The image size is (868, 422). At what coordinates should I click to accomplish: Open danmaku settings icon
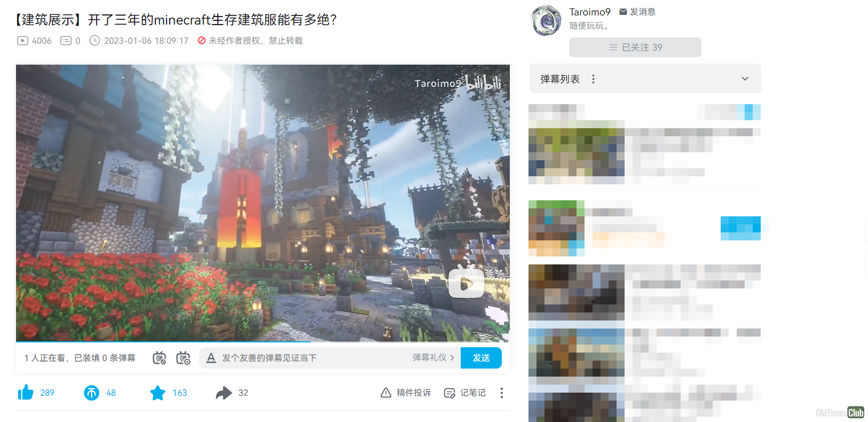(x=183, y=358)
